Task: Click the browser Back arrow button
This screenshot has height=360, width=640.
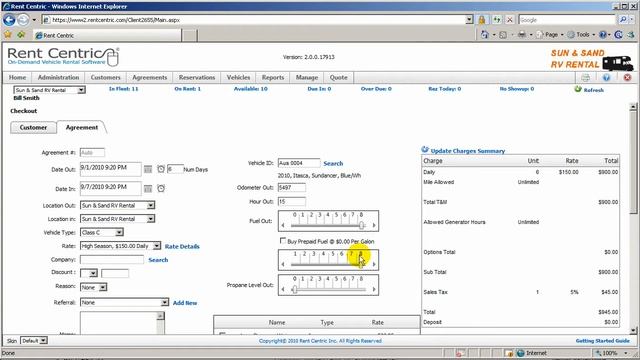Action: [9, 20]
